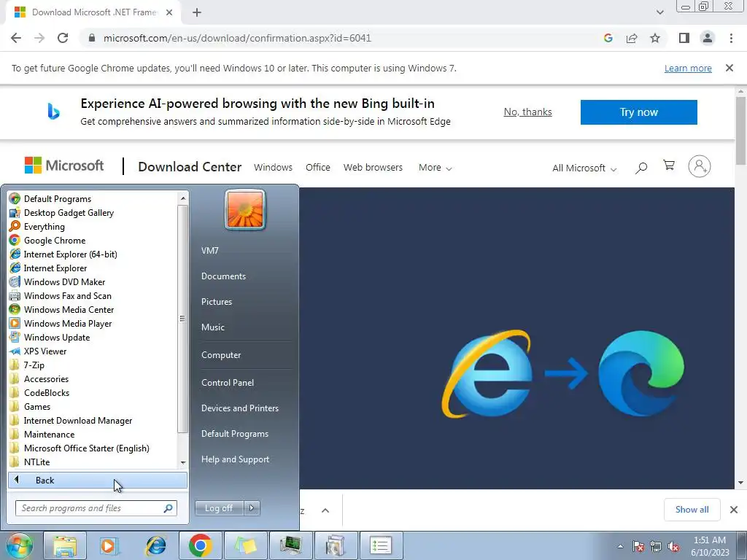
Task: Click the browser forward arrow
Action: (39, 38)
